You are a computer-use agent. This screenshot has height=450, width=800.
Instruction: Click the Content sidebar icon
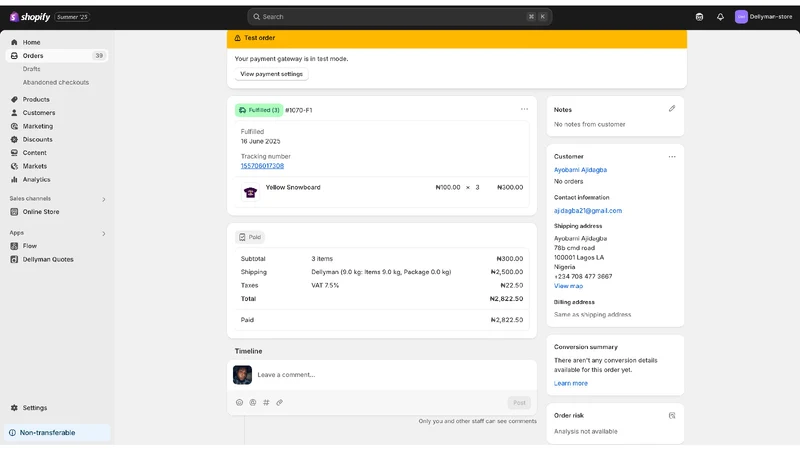click(14, 153)
